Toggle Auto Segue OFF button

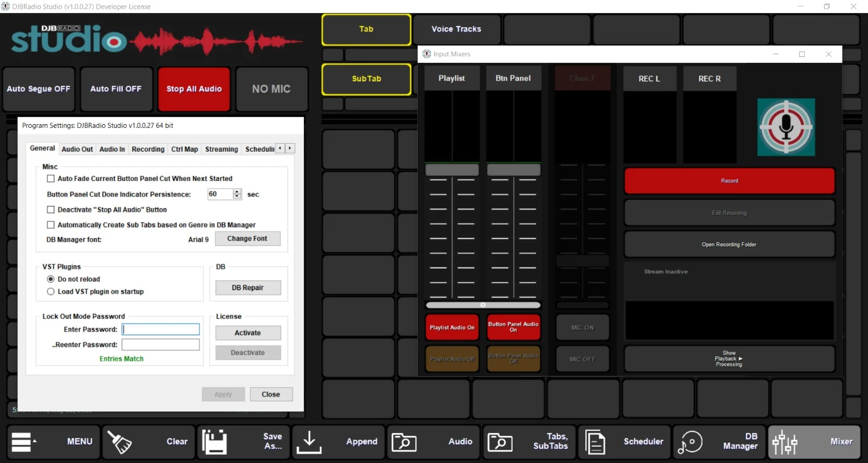tap(39, 89)
